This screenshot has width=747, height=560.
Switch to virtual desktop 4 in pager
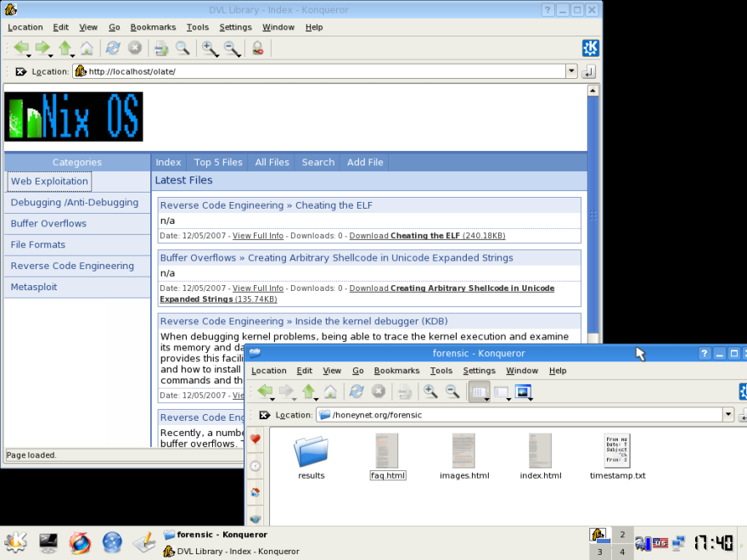(x=622, y=552)
